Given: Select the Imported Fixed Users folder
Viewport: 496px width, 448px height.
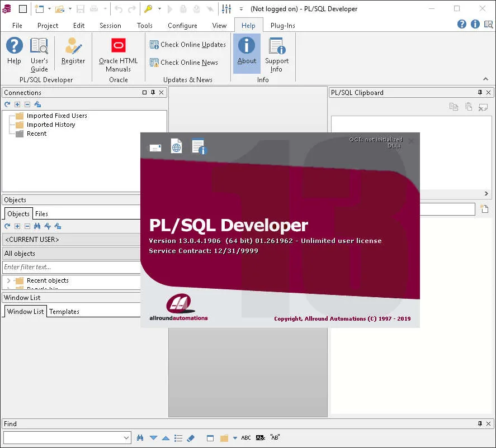Looking at the screenshot, I should pos(56,116).
